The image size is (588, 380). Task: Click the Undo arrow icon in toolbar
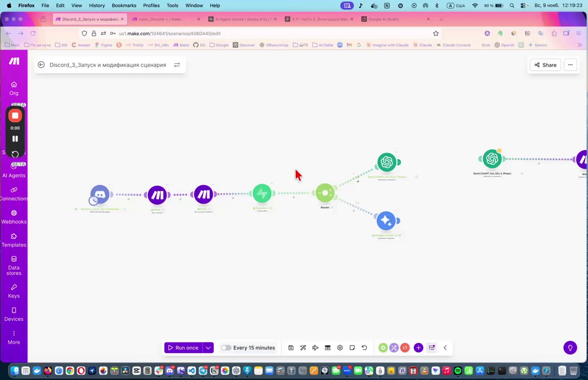click(x=364, y=348)
